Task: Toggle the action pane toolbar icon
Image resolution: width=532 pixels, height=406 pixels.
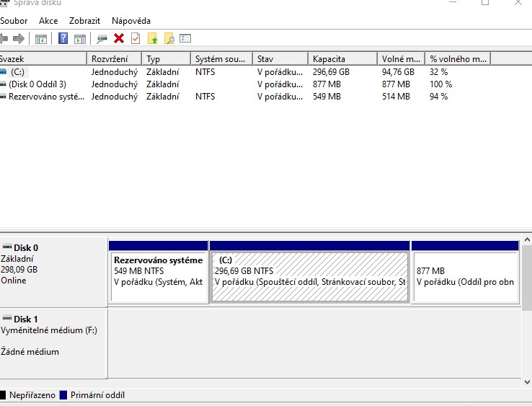Action: pyautogui.click(x=80, y=39)
